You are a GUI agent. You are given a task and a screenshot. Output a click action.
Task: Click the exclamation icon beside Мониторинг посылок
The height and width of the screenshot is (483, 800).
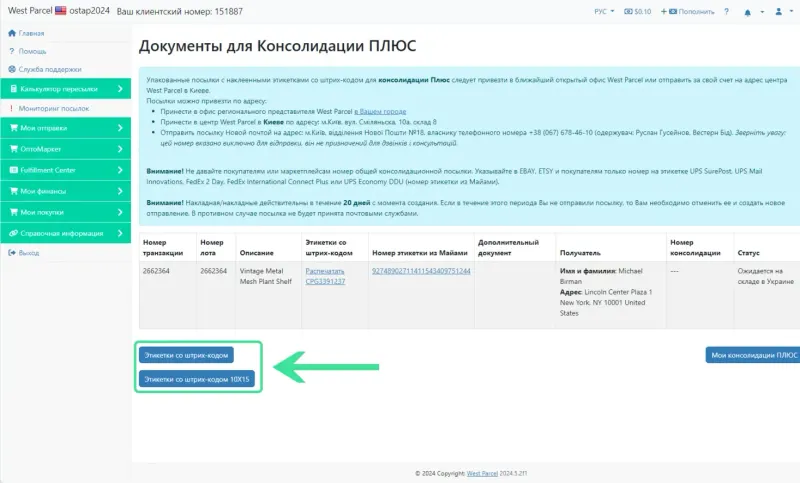click(12, 108)
